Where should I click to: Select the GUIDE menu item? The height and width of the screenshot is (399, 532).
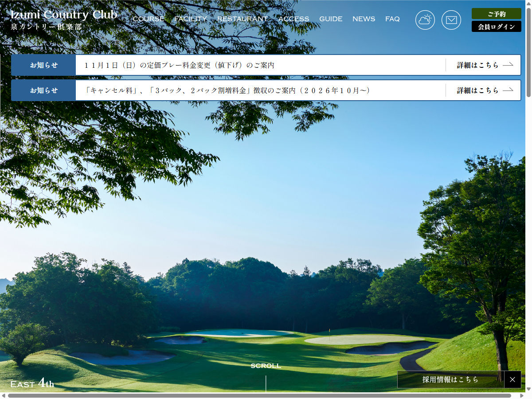coord(331,19)
